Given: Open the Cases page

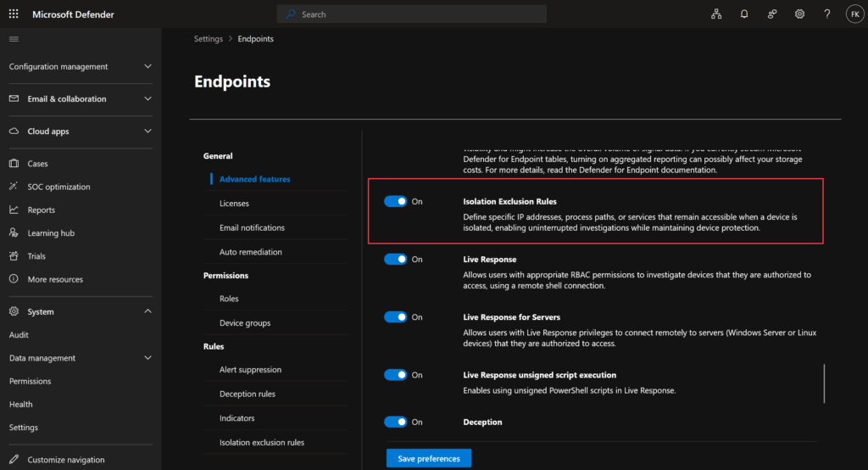Looking at the screenshot, I should tap(37, 164).
